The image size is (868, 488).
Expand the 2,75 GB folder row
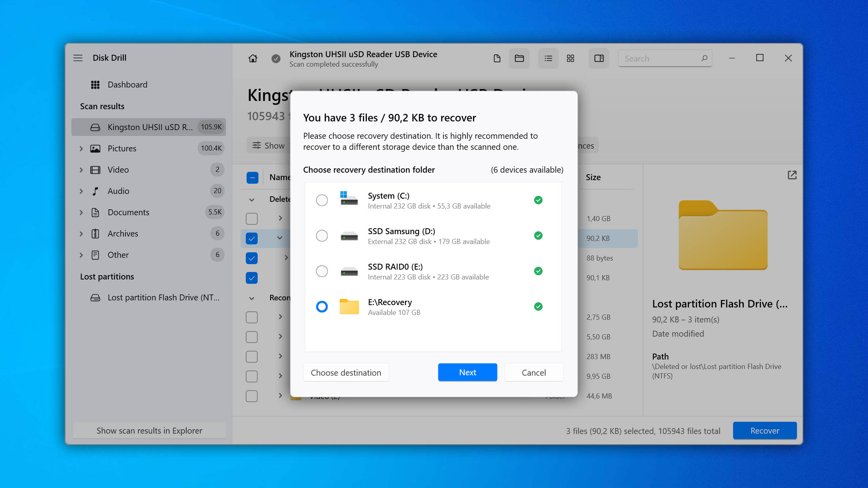(x=281, y=317)
